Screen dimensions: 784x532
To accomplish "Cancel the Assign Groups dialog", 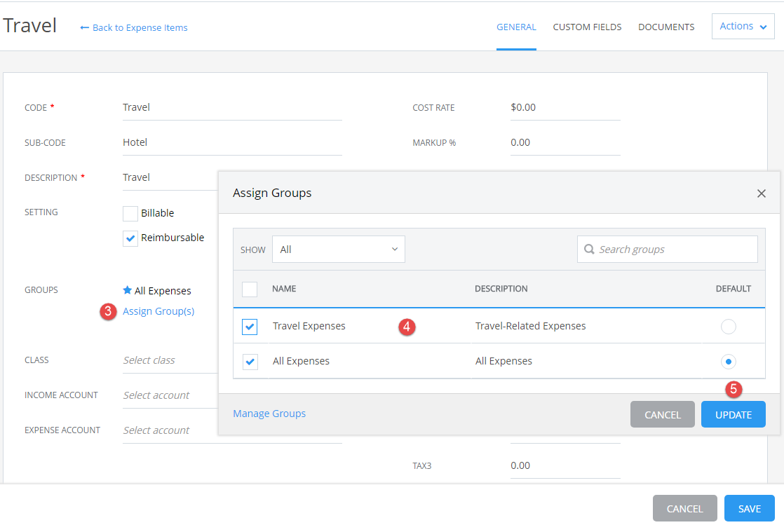I will 663,415.
